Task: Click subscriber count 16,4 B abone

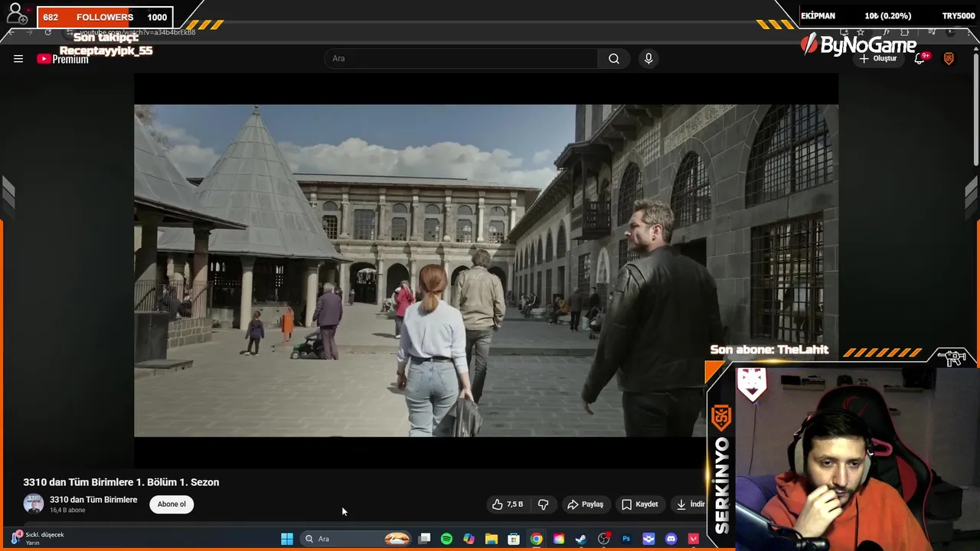Action: tap(67, 510)
